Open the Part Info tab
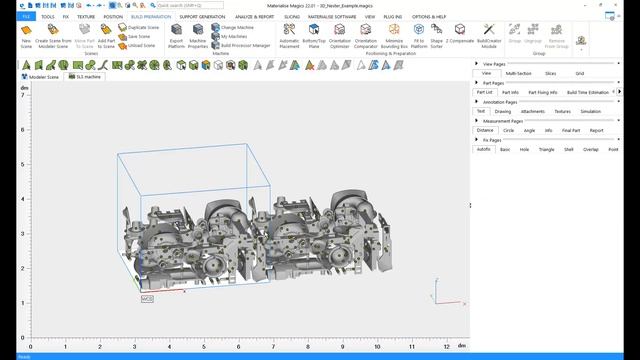 (510, 92)
